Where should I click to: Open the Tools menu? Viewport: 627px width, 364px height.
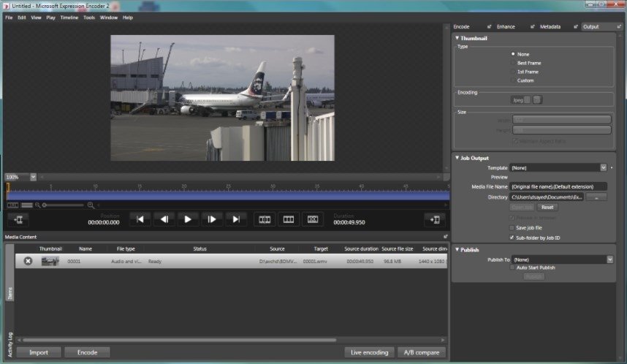(x=88, y=18)
